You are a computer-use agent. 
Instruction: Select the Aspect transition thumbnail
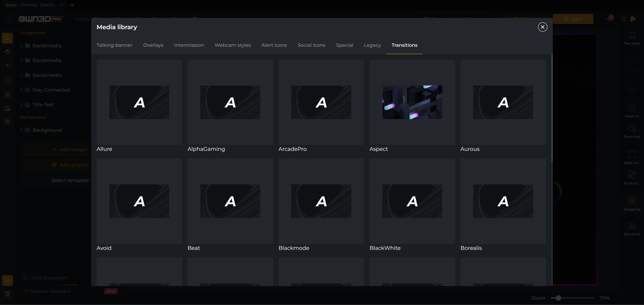412,102
